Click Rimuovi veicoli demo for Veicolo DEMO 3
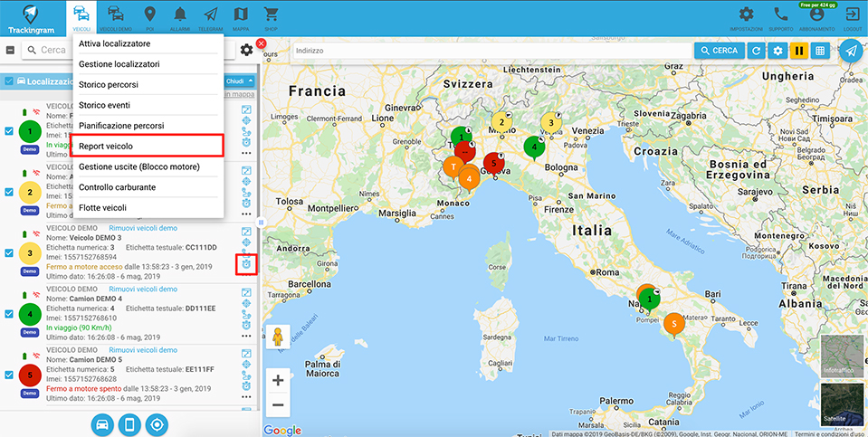868x437 pixels. point(143,228)
